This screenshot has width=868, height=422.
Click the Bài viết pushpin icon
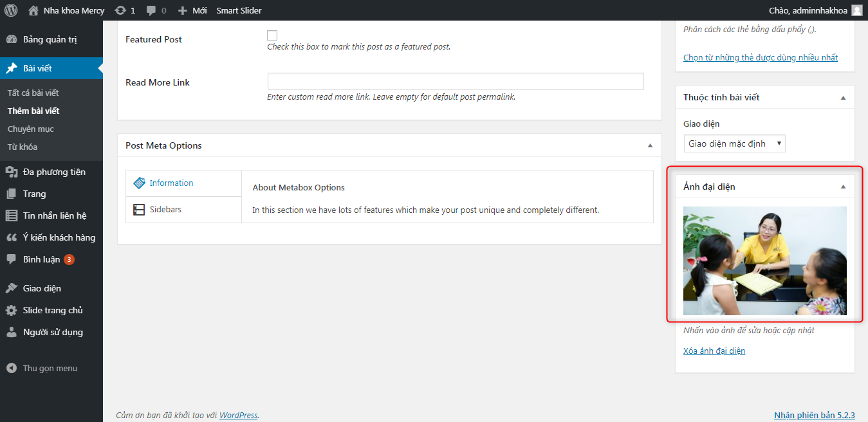tap(12, 68)
